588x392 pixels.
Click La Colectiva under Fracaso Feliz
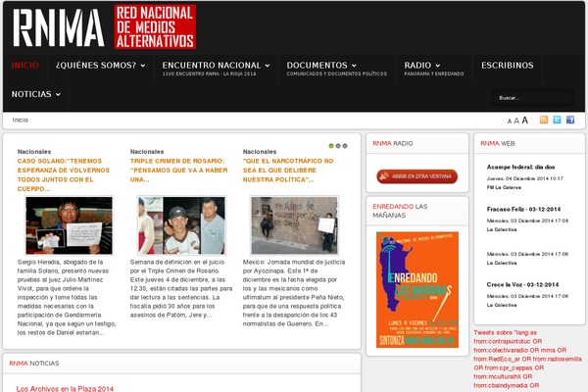(x=502, y=229)
